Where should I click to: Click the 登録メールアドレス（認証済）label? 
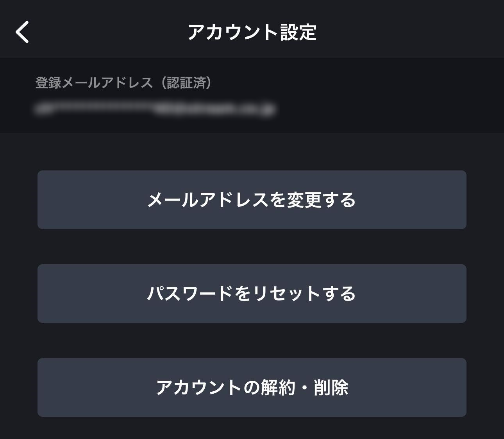[x=123, y=82]
